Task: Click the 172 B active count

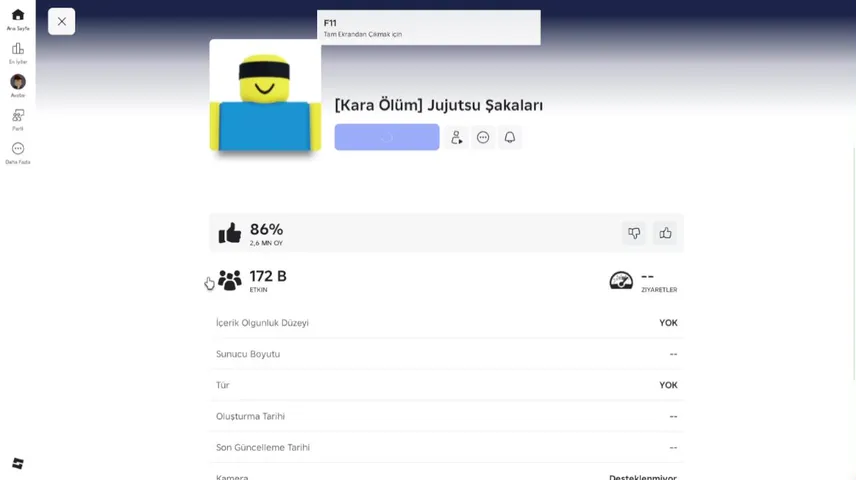Action: (268, 276)
